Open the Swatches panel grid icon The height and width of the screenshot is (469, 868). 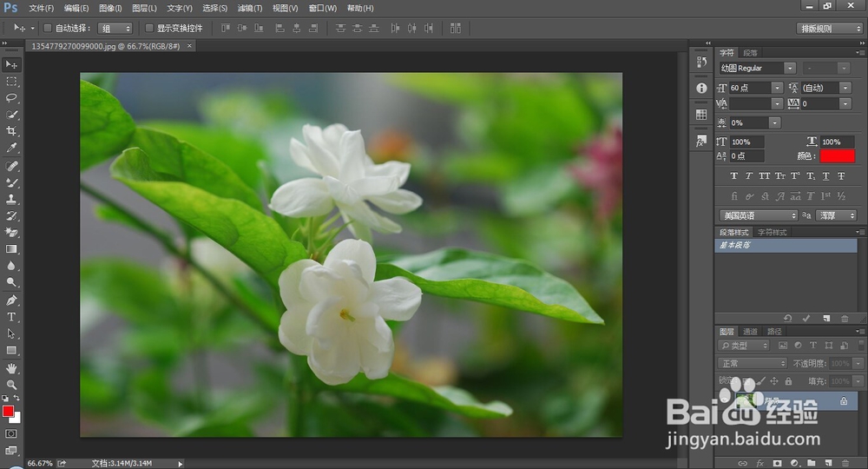(701, 115)
